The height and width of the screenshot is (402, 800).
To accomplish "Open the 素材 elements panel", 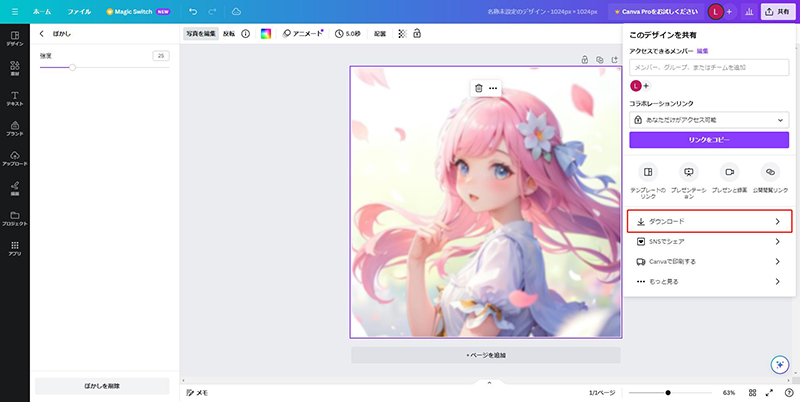I will tap(15, 69).
